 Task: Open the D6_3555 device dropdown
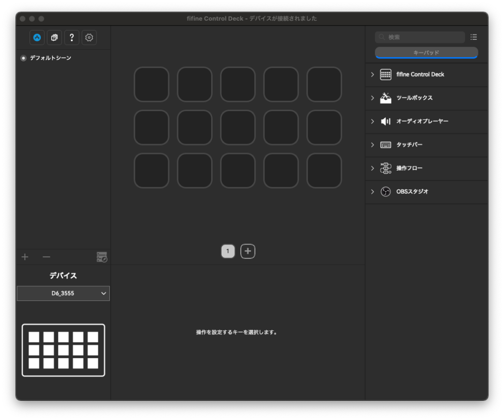coord(63,293)
